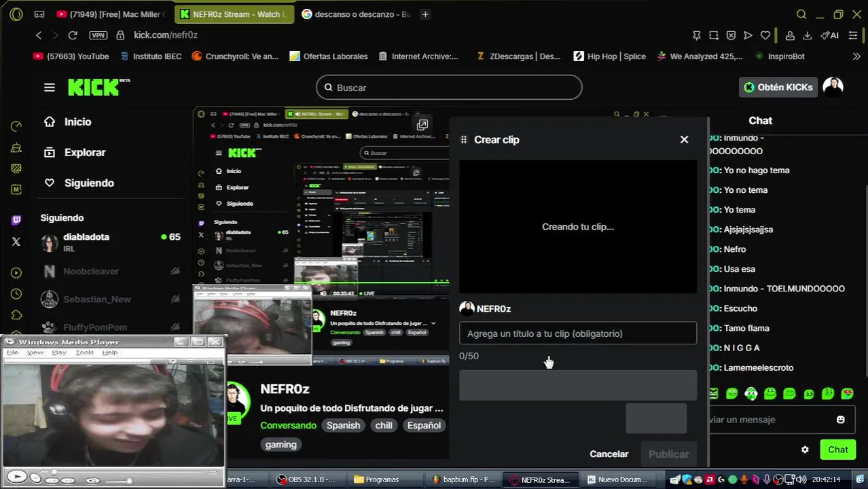Click the system tray volume speaker icon
The image size is (868, 489).
pyautogui.click(x=801, y=479)
